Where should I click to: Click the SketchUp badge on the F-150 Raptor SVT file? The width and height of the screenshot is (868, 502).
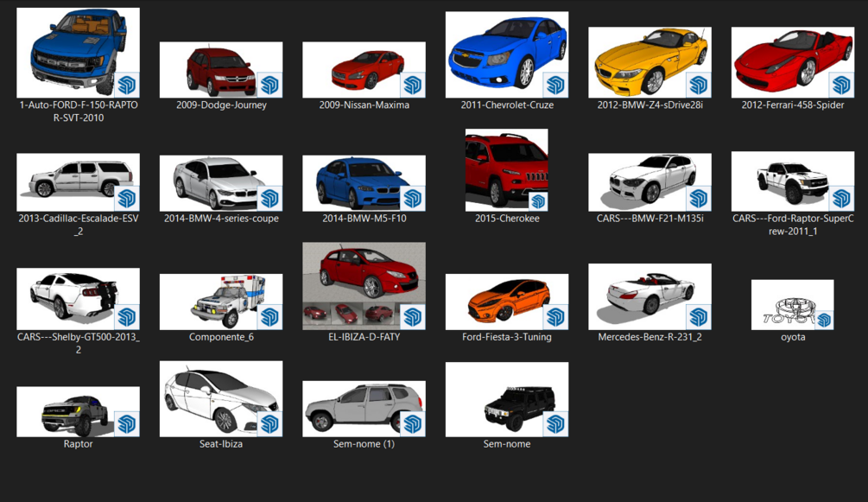click(x=127, y=86)
